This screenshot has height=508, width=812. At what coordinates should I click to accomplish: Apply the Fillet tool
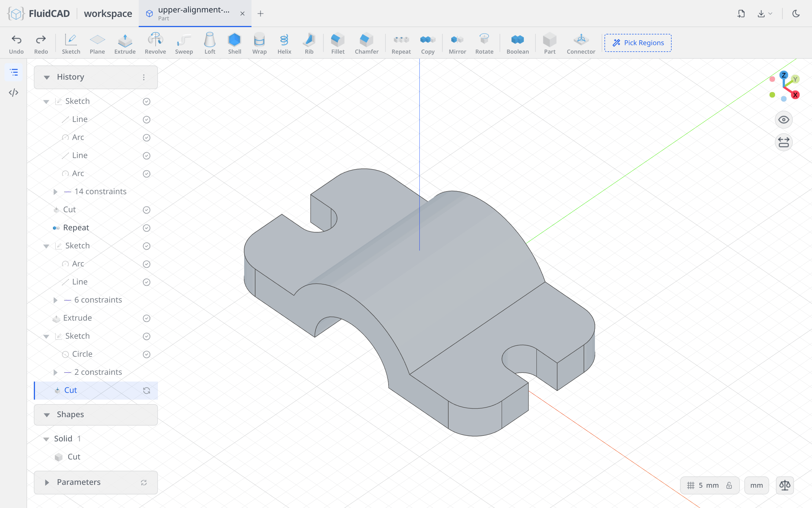pos(338,43)
